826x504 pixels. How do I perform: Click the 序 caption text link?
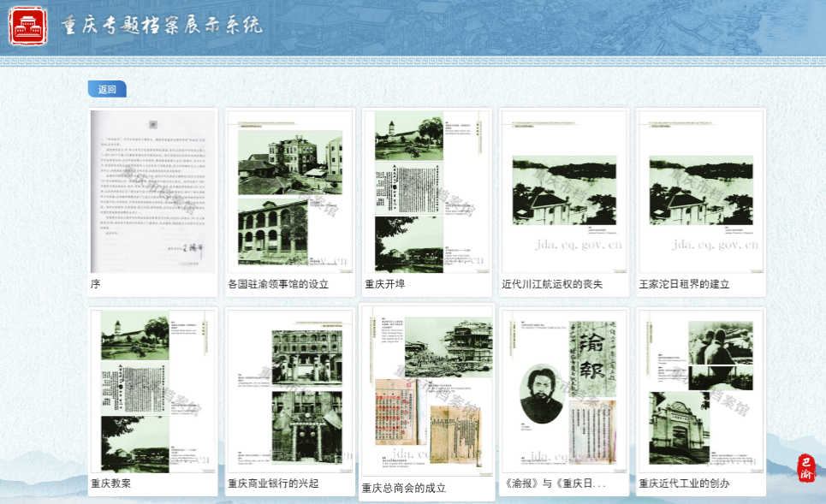click(96, 284)
